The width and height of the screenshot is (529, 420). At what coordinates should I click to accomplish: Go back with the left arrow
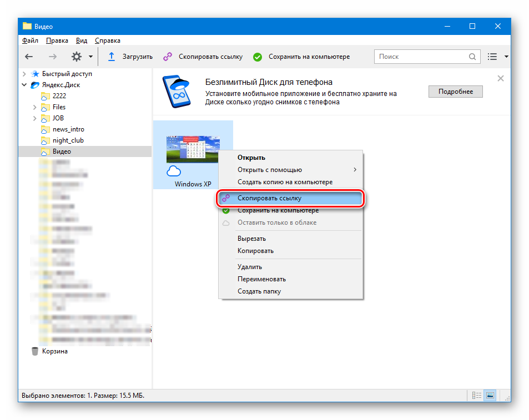click(x=29, y=57)
